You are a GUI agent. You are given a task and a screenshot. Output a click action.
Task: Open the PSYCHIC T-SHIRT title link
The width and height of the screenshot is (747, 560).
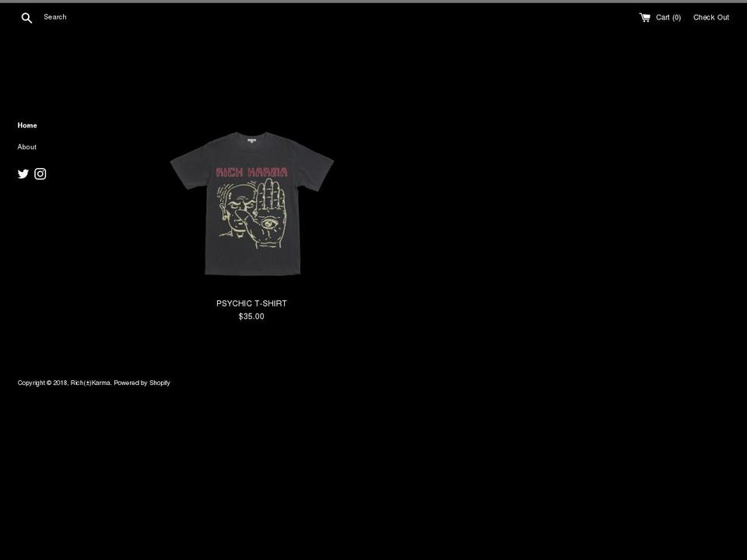[x=251, y=303]
